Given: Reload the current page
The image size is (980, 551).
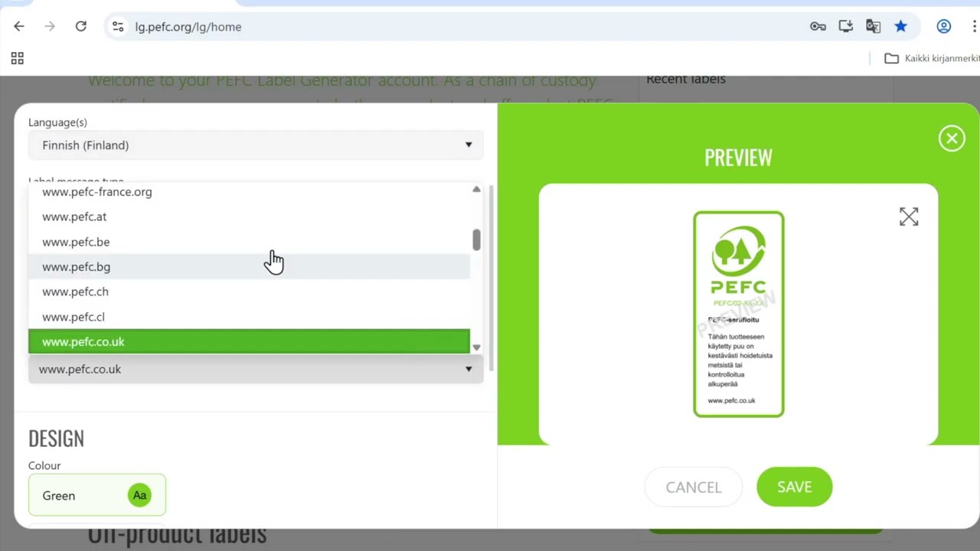Looking at the screenshot, I should click(x=80, y=27).
